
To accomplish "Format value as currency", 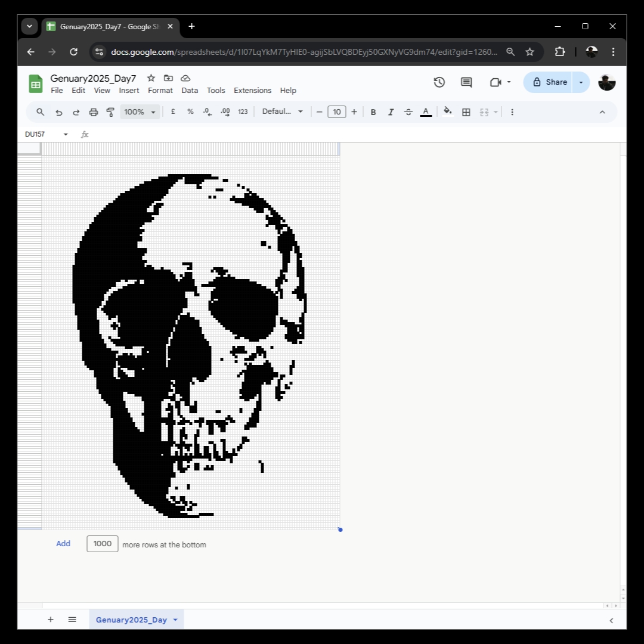I will click(173, 112).
